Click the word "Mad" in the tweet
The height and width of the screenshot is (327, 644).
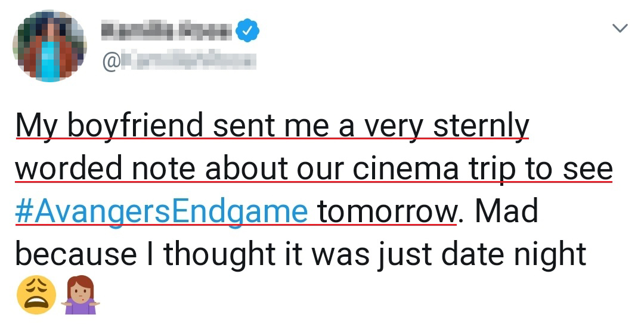(509, 213)
